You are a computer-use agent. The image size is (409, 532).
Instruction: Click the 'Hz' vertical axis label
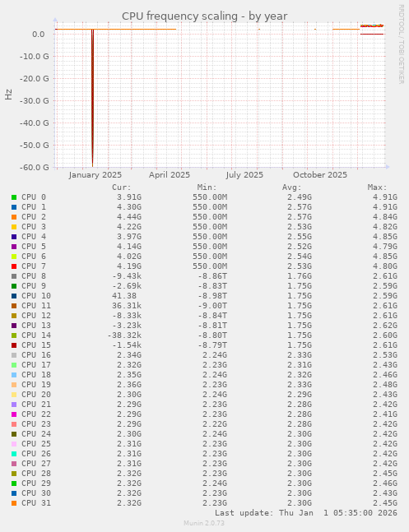point(8,95)
